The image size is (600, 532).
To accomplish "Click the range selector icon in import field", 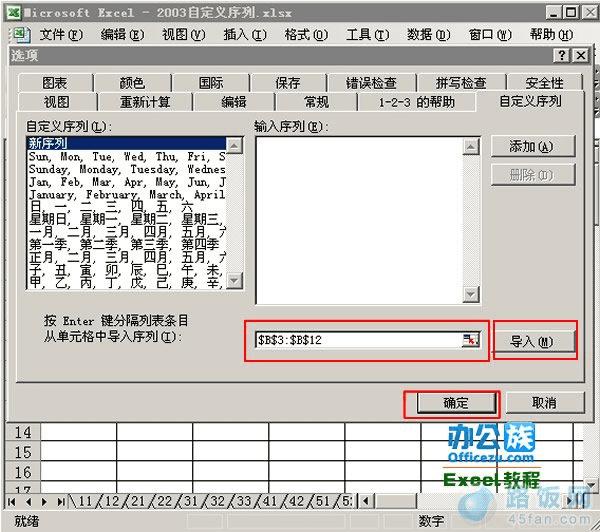I will point(470,339).
